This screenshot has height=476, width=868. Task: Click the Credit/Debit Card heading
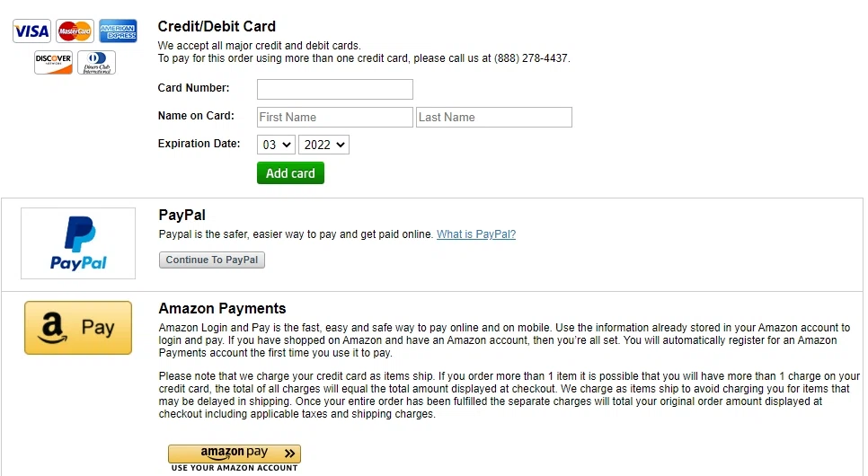(x=217, y=27)
